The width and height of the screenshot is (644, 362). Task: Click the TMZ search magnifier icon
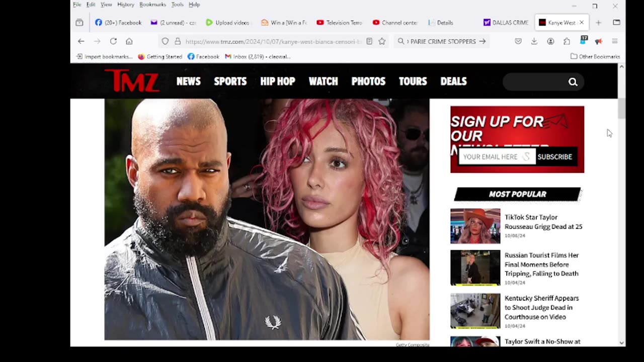coord(573,82)
